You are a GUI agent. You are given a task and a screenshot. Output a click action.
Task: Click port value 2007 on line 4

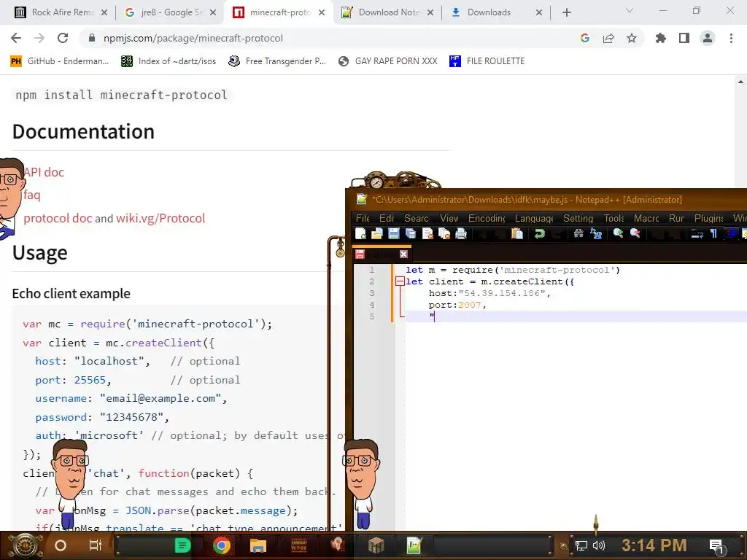(469, 305)
